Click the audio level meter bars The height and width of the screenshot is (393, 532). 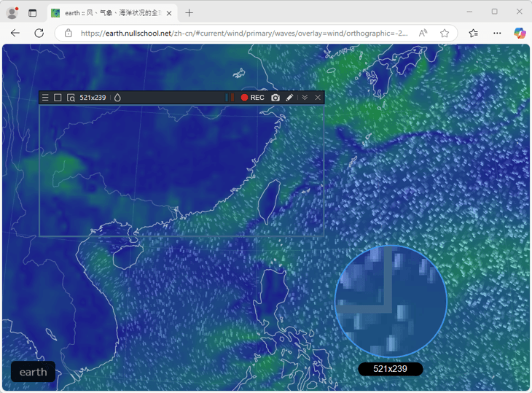point(230,98)
